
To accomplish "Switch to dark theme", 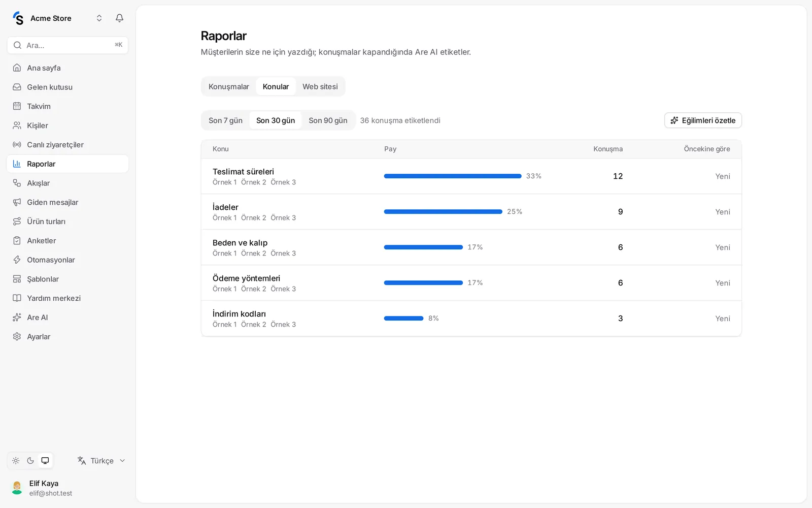I will [30, 461].
